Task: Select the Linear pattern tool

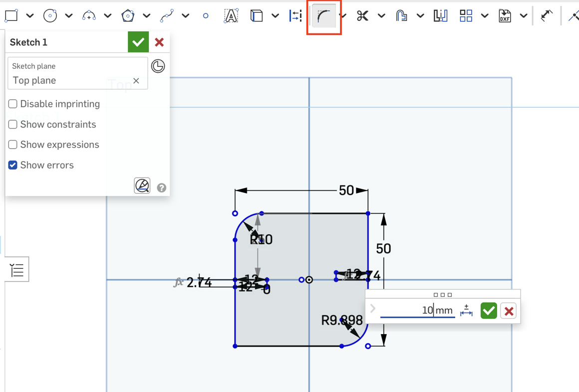Action: pos(466,16)
